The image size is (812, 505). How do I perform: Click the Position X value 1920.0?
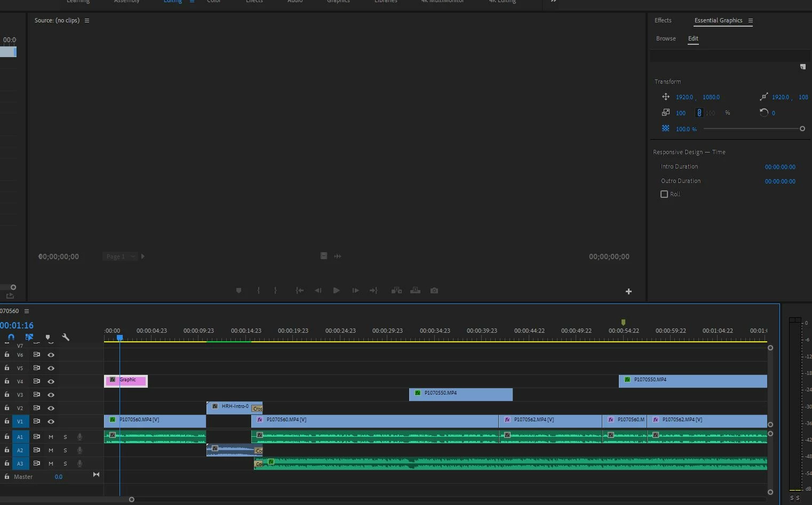[684, 97]
